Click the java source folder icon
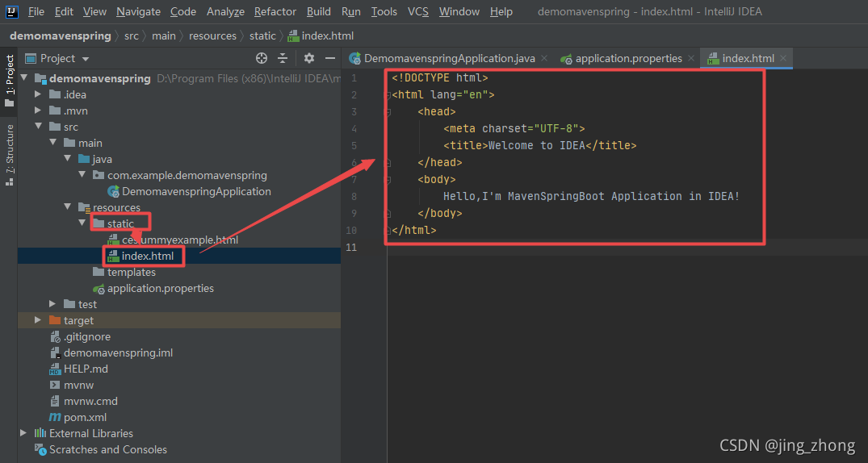 [x=84, y=160]
